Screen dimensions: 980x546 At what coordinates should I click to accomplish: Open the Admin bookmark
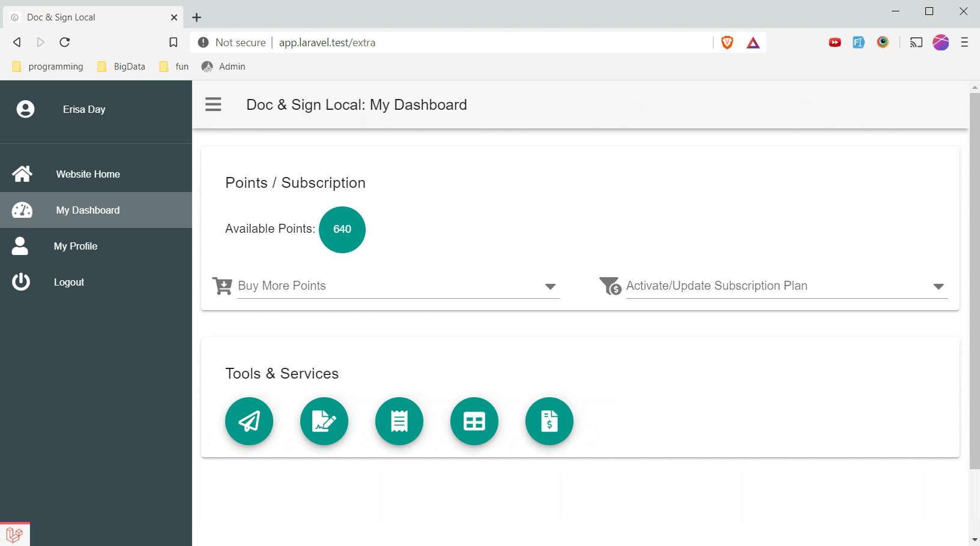coord(223,67)
